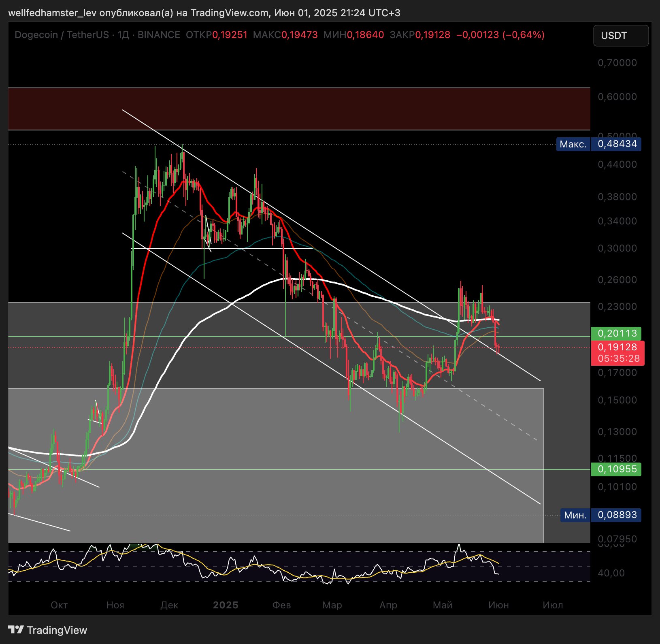The height and width of the screenshot is (644, 660).
Task: Click the green 0,10955 price label
Action: coord(616,469)
